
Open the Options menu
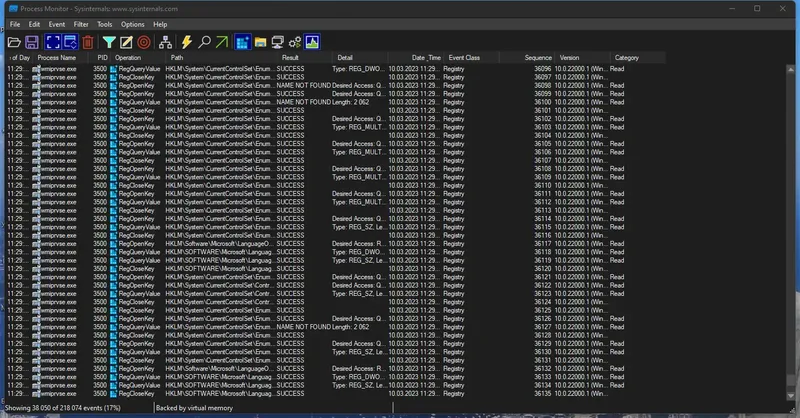pos(133,24)
